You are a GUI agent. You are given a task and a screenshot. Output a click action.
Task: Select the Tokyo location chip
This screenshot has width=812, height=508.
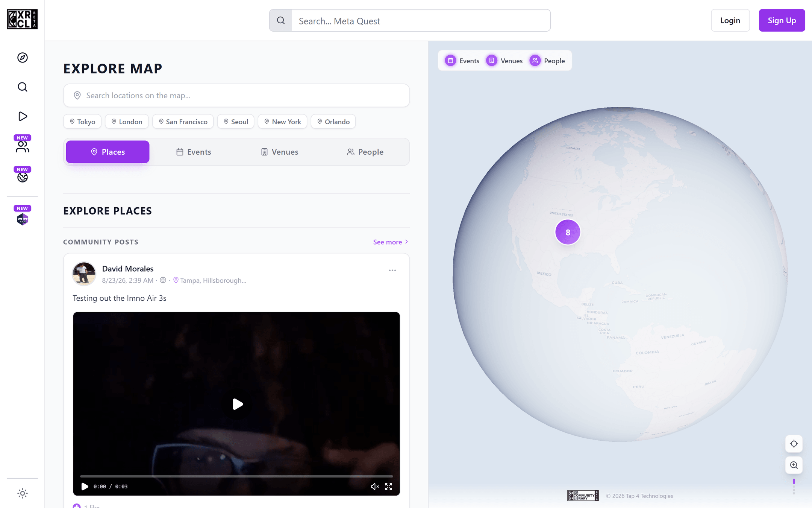[82, 122]
